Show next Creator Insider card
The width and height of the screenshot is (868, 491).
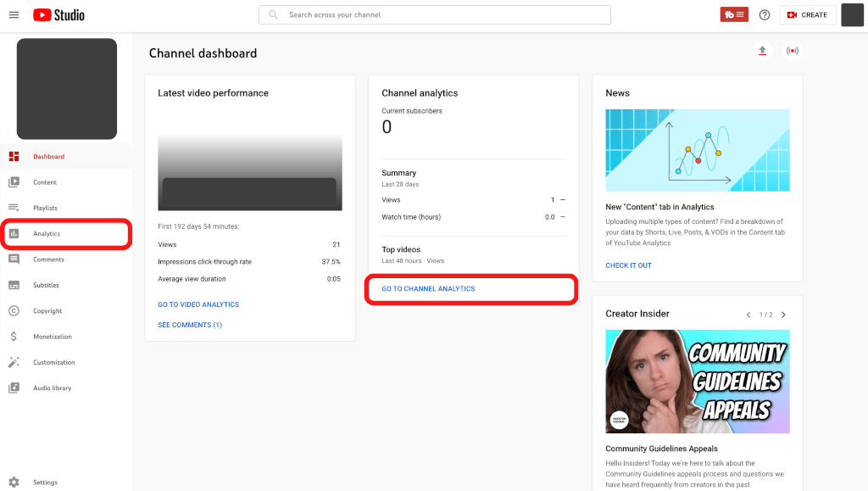(783, 315)
